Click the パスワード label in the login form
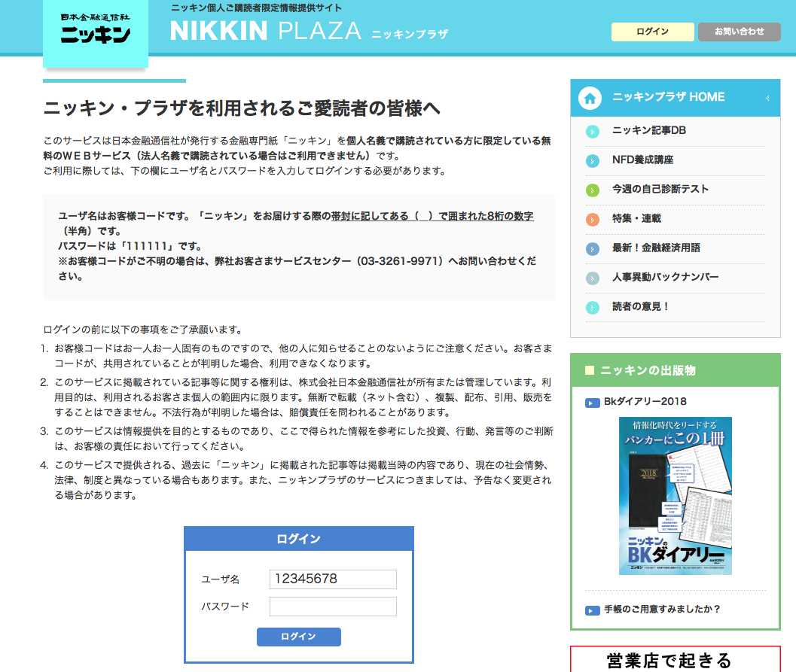Viewport: 796px width, 672px height. (x=225, y=607)
